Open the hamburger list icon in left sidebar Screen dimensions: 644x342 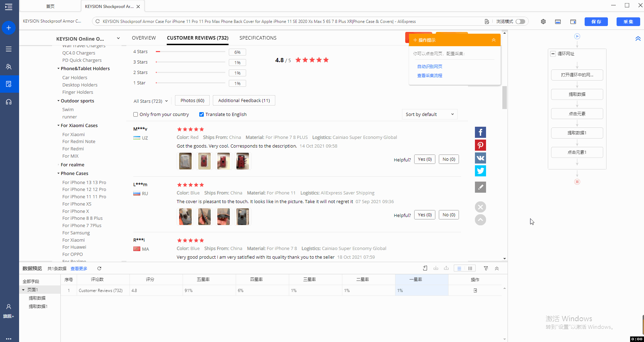point(9,49)
